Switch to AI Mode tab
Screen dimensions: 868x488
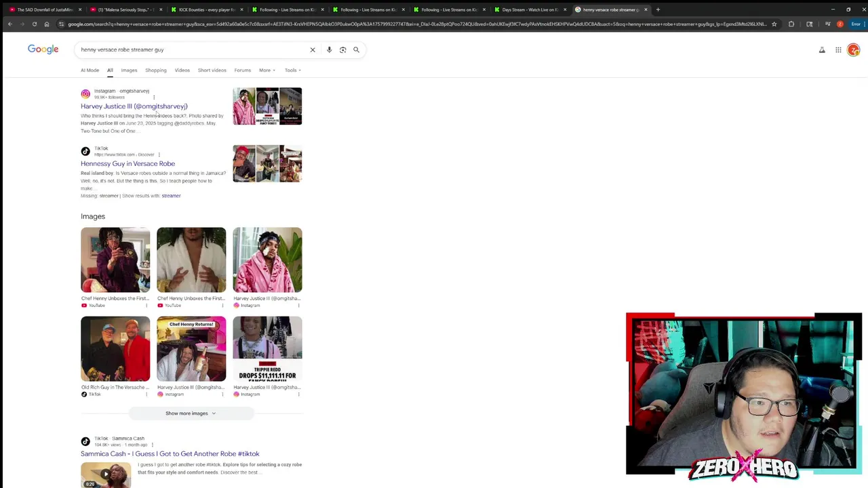pos(90,70)
